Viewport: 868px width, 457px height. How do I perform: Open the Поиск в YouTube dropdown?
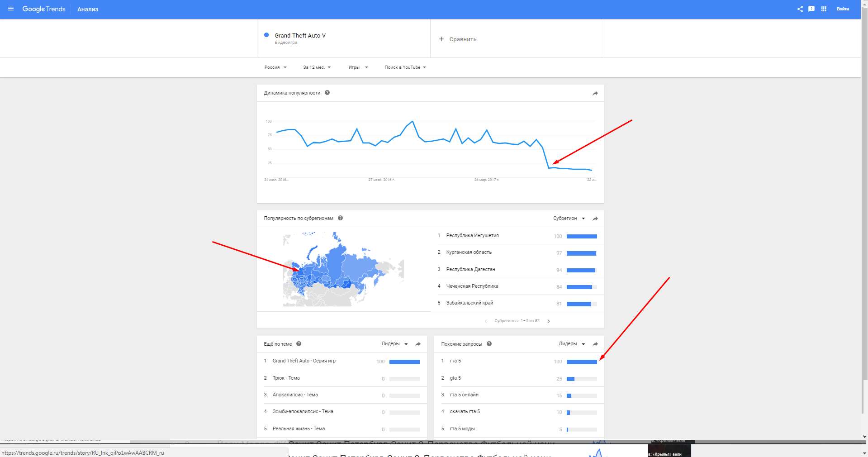405,67
